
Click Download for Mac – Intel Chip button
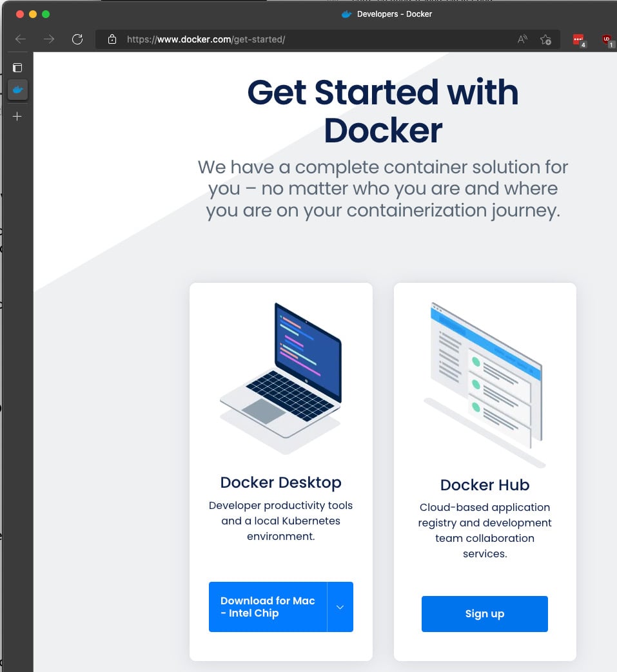(x=268, y=607)
